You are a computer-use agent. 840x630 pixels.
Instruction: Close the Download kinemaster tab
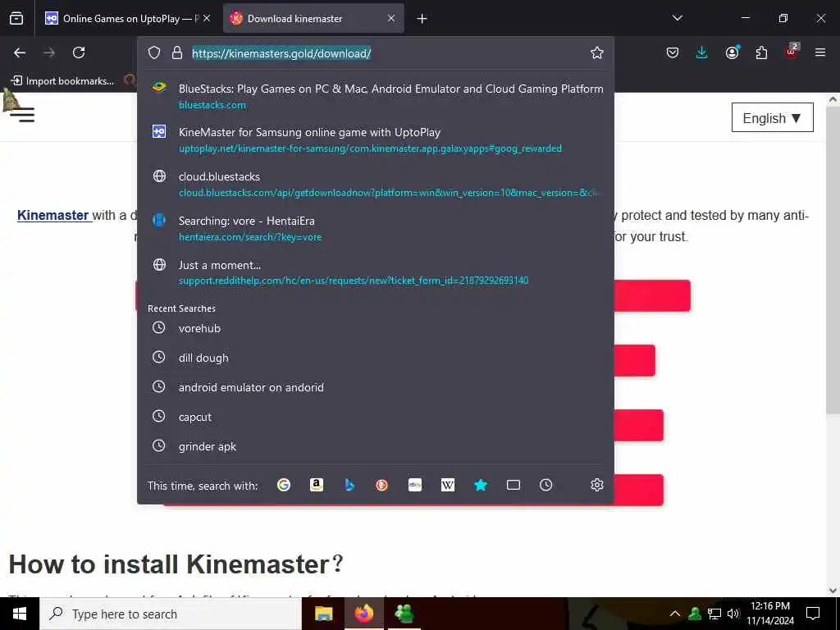coord(391,18)
